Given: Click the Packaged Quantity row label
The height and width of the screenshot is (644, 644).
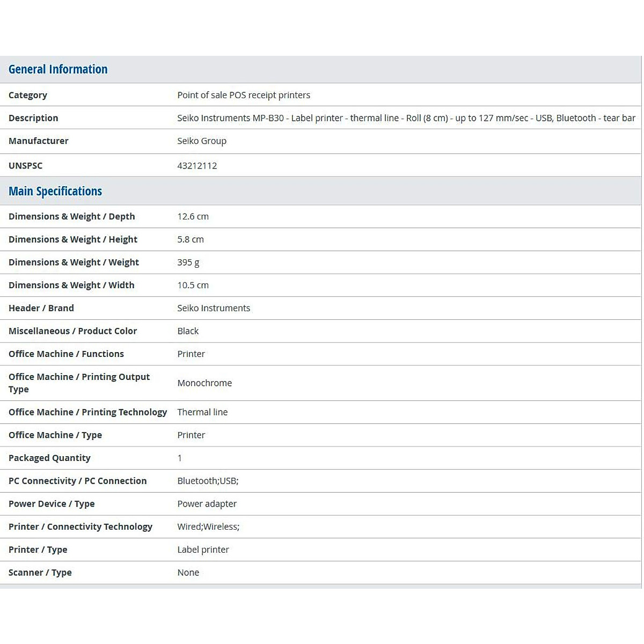Looking at the screenshot, I should pyautogui.click(x=49, y=458).
